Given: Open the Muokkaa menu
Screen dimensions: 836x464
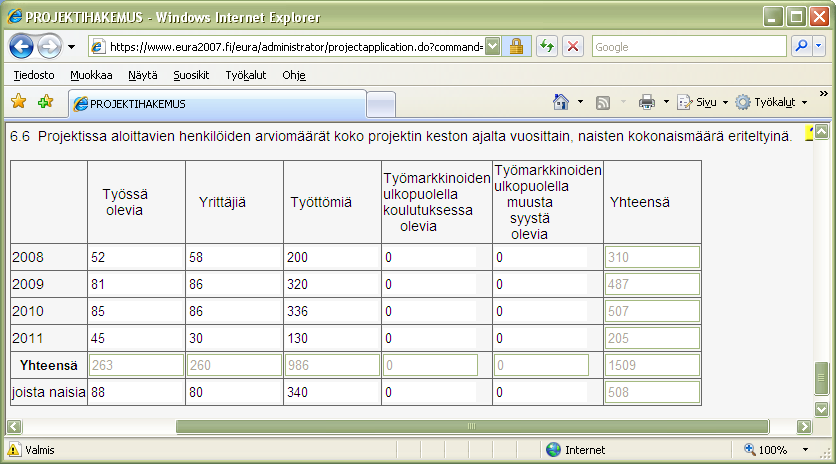Looking at the screenshot, I should pos(91,75).
